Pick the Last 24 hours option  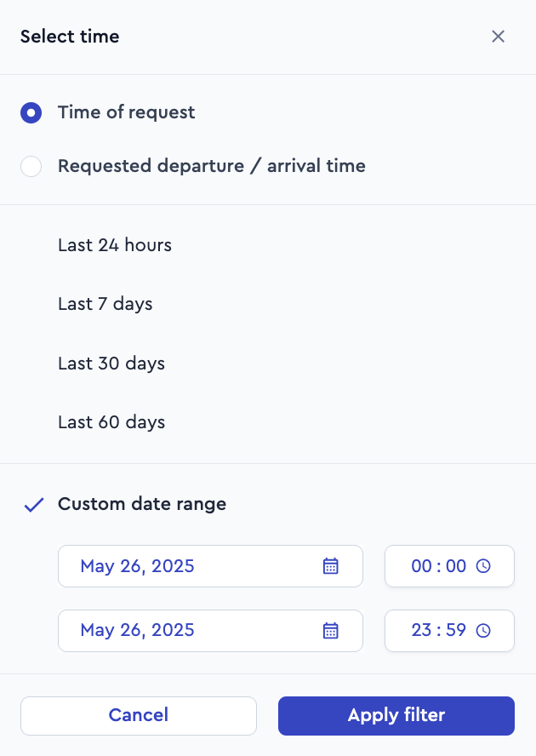(x=115, y=245)
